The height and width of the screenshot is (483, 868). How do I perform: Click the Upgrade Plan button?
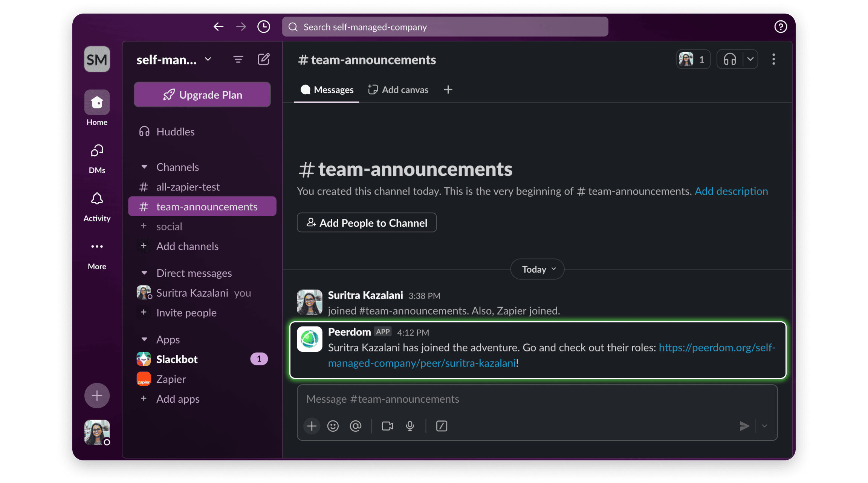coord(202,95)
